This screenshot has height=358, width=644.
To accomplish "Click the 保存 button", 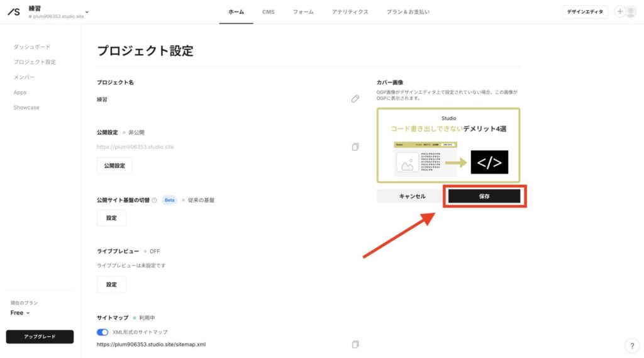I will pos(484,196).
